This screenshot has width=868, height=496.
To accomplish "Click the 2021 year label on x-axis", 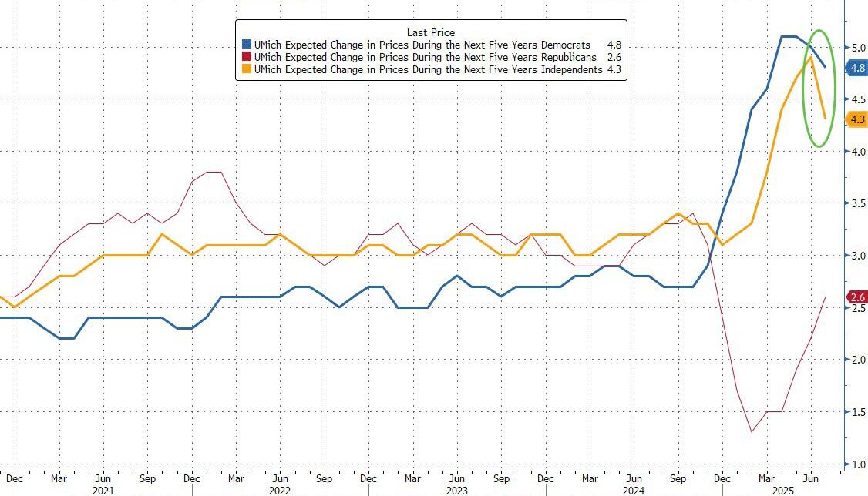I will 103,489.
